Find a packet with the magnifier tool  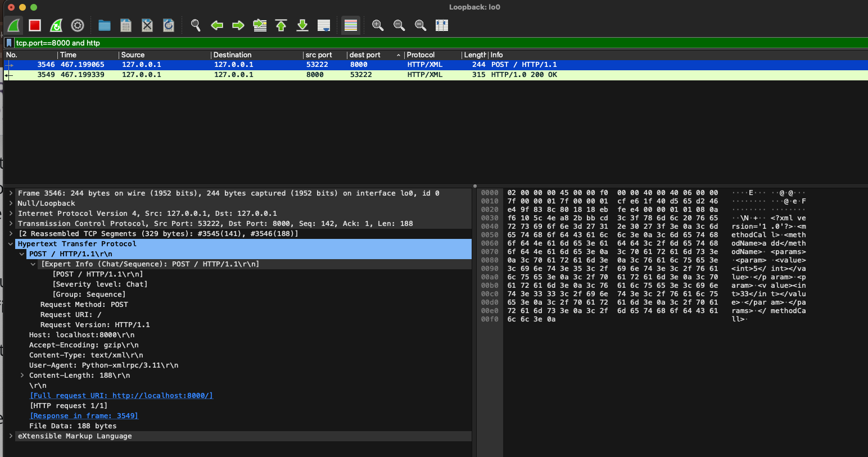tap(196, 25)
